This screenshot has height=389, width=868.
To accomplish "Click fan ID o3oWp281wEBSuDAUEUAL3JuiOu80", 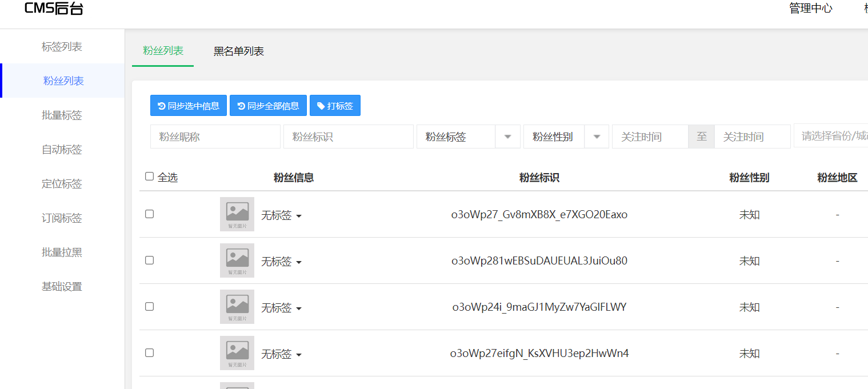I will 539,261.
